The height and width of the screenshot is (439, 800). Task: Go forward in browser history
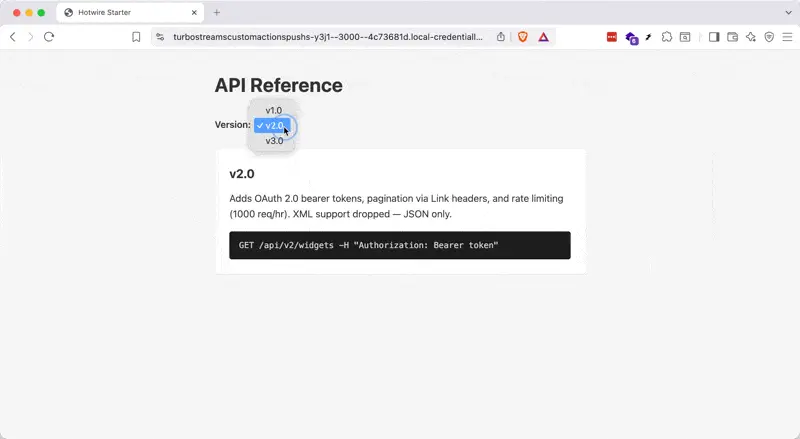click(31, 37)
